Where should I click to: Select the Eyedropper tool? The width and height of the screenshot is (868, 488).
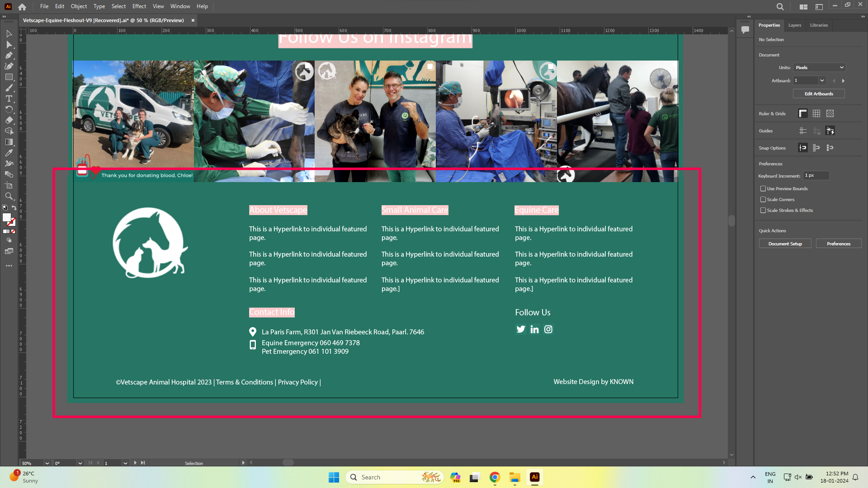[x=9, y=153]
